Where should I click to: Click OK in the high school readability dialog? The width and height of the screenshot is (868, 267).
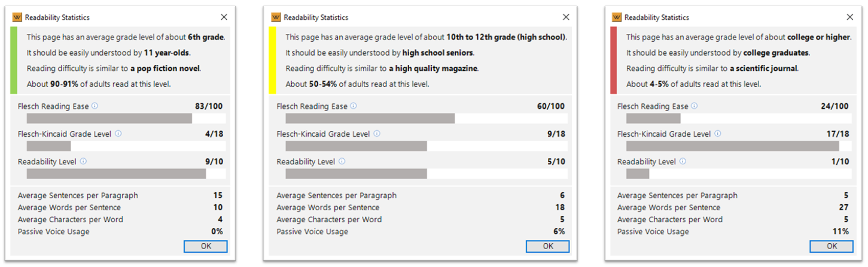pos(548,246)
